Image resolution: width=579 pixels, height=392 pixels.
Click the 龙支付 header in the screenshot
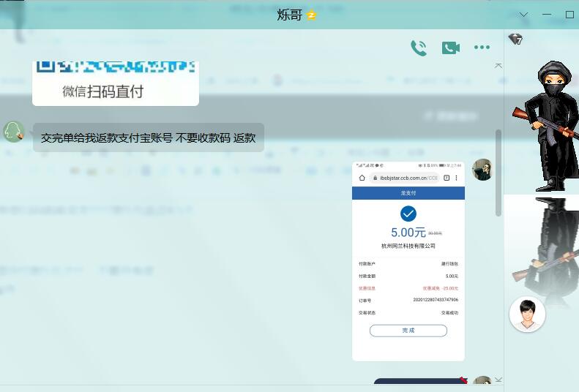408,193
